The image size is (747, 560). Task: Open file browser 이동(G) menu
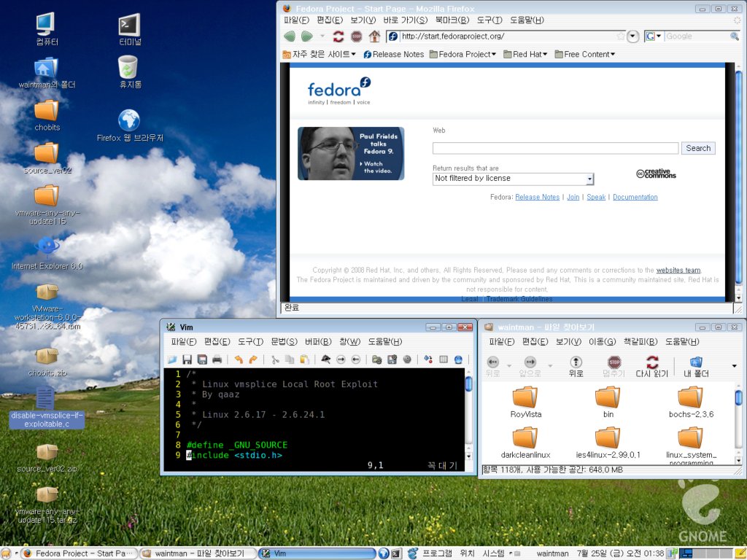coord(602,341)
